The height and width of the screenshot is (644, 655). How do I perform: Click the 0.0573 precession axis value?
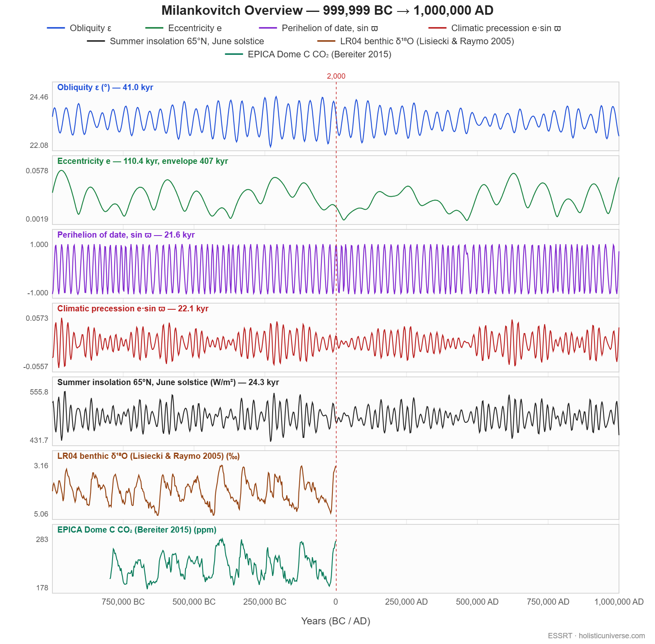(x=37, y=318)
